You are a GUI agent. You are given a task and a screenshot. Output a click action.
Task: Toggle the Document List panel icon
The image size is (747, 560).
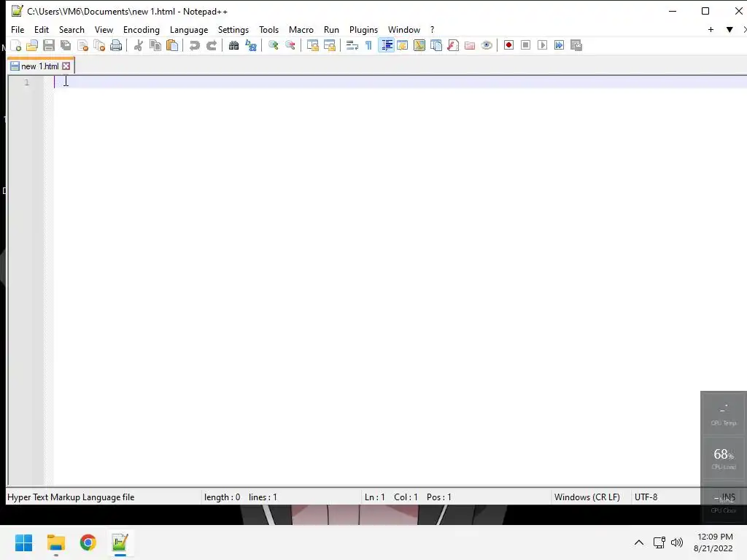436,45
